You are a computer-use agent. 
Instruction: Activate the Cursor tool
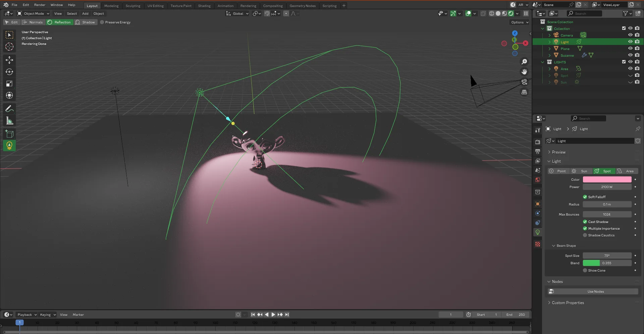pyautogui.click(x=9, y=47)
